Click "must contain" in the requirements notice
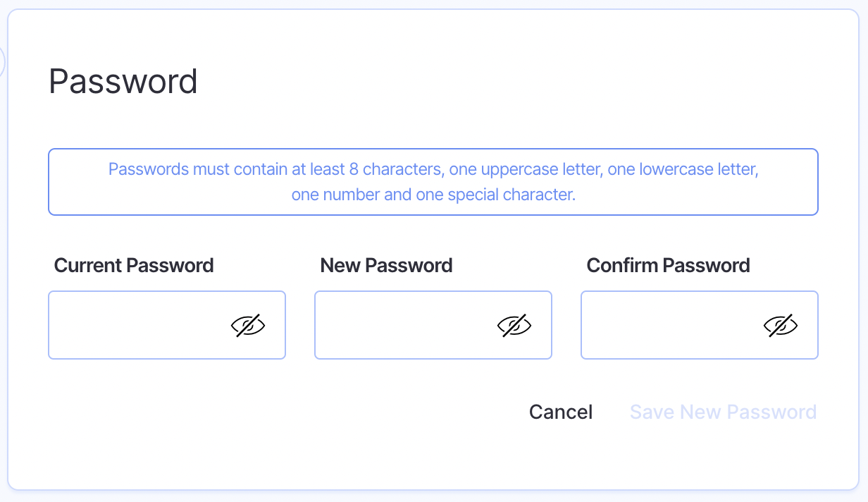The image size is (868, 502). 230,170
